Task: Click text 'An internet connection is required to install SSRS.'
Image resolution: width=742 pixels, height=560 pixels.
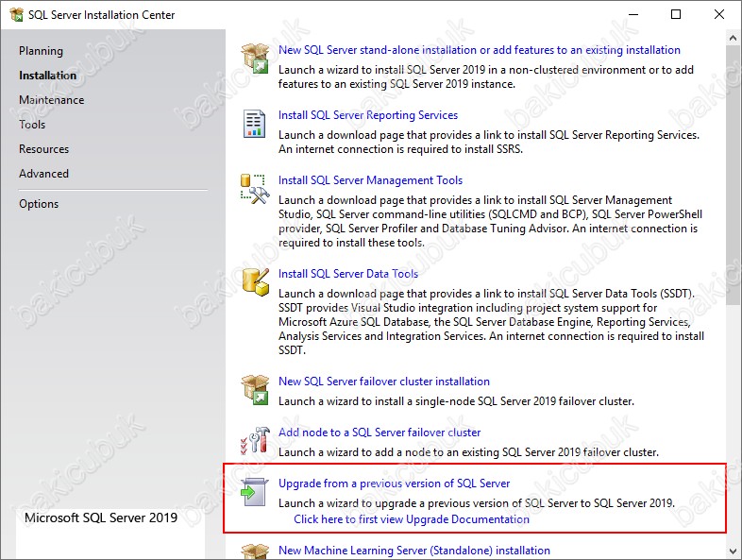Action: [400, 149]
